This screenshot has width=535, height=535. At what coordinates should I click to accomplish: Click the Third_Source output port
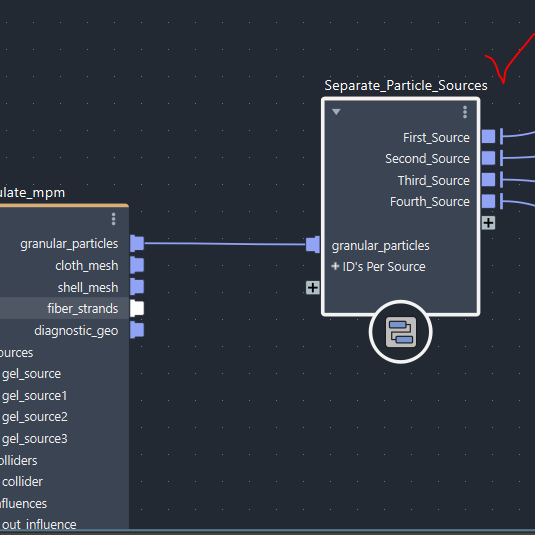click(x=488, y=180)
